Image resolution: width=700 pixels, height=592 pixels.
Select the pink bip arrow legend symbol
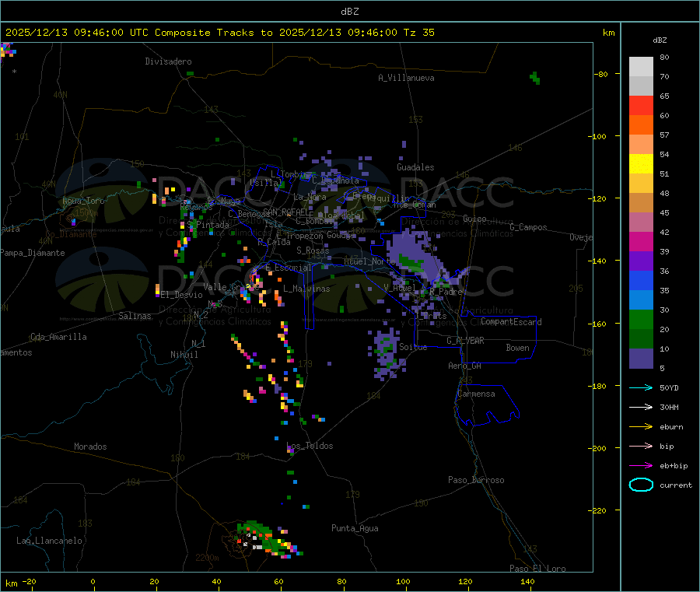pos(641,446)
